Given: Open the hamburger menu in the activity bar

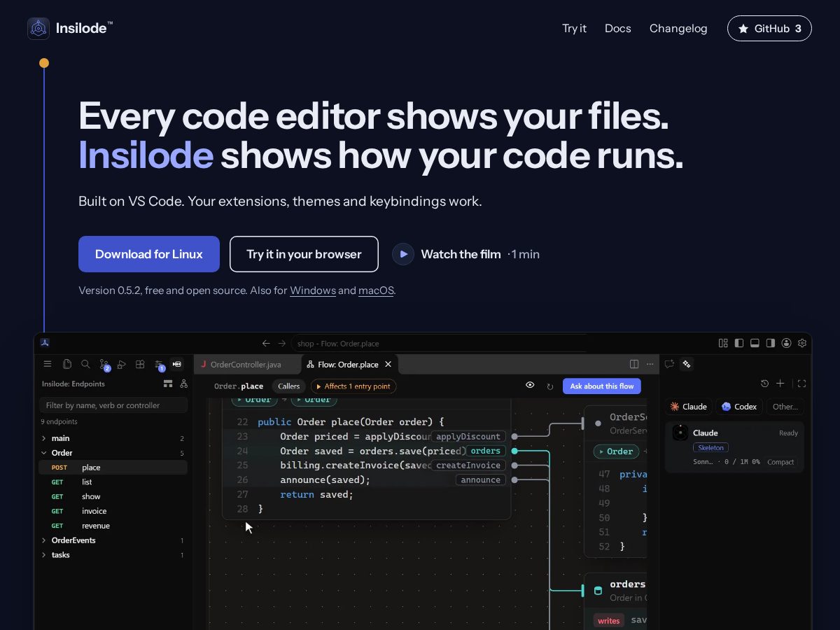Looking at the screenshot, I should tap(48, 364).
